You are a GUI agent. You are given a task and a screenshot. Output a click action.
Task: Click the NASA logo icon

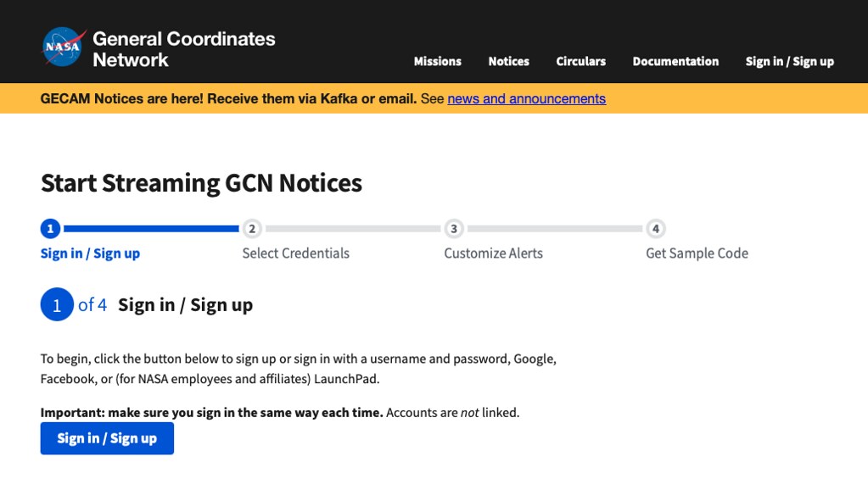[64, 47]
